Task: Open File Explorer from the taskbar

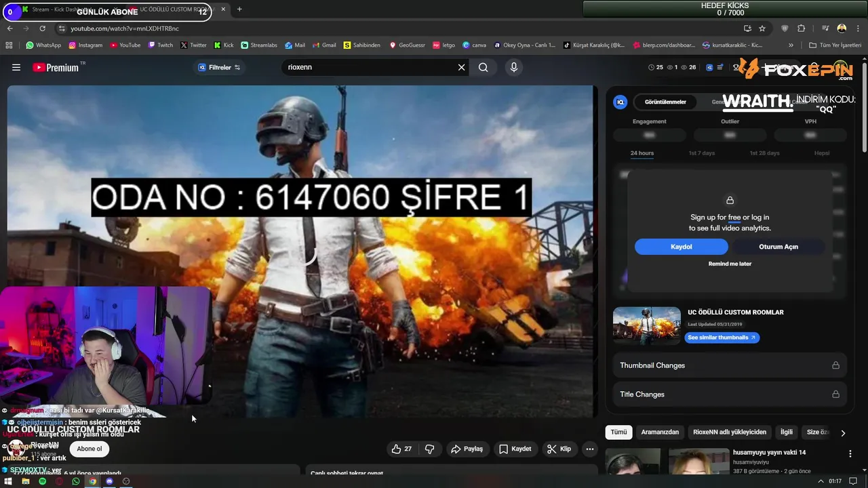Action: 26,481
